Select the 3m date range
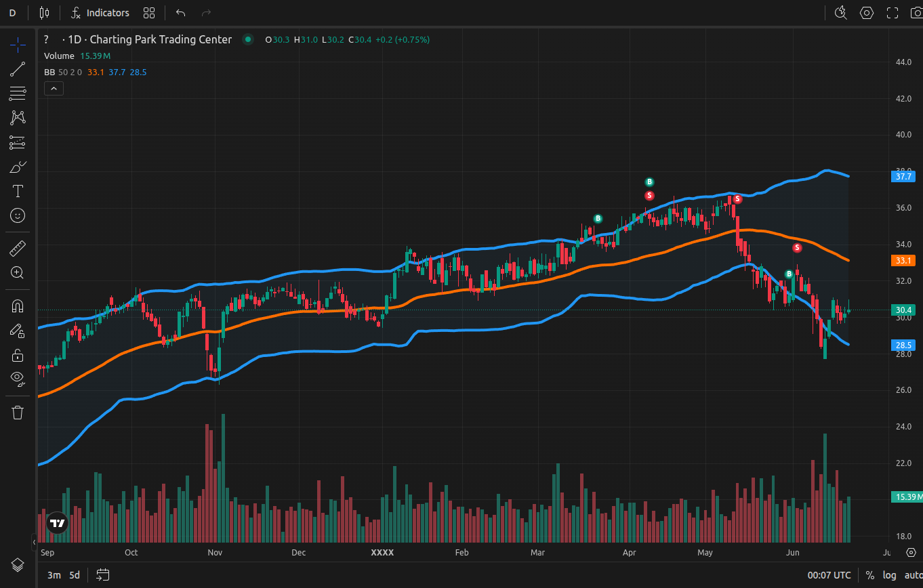Viewport: 923px width, 588px height. (54, 575)
